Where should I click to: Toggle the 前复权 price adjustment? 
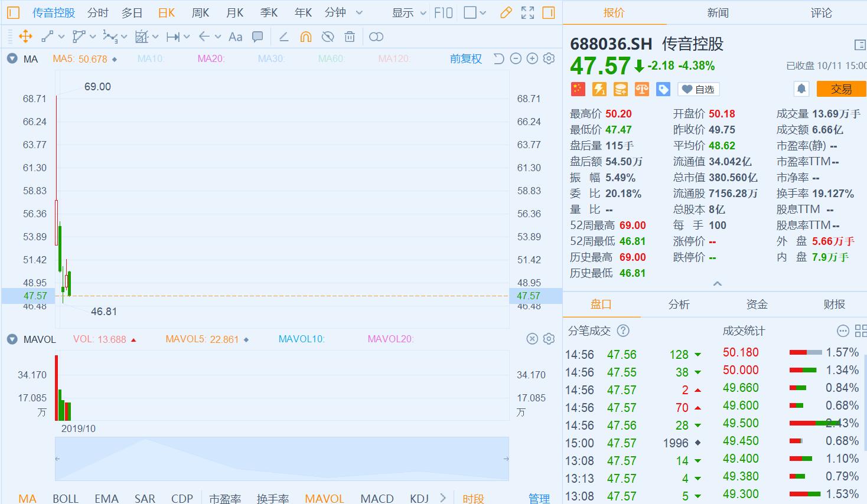(465, 58)
